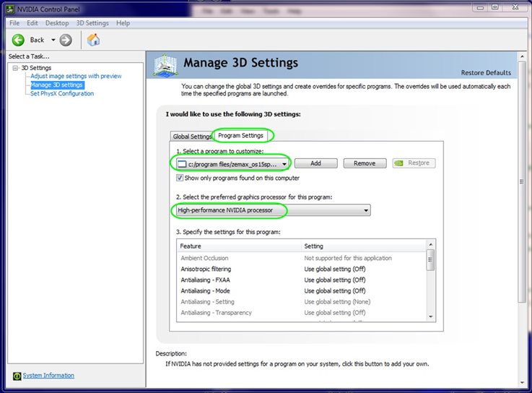The image size is (532, 393).
Task: Click the Add button
Action: coord(316,163)
